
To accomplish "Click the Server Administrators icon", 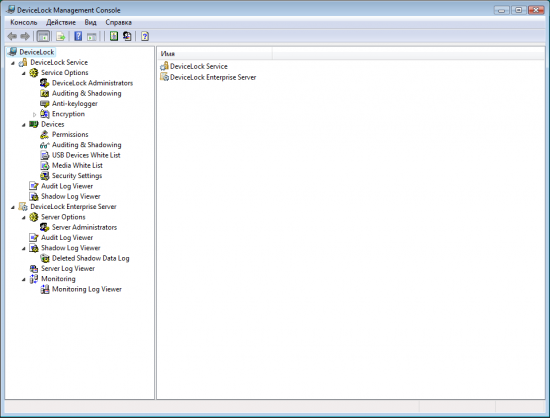I will [45, 227].
